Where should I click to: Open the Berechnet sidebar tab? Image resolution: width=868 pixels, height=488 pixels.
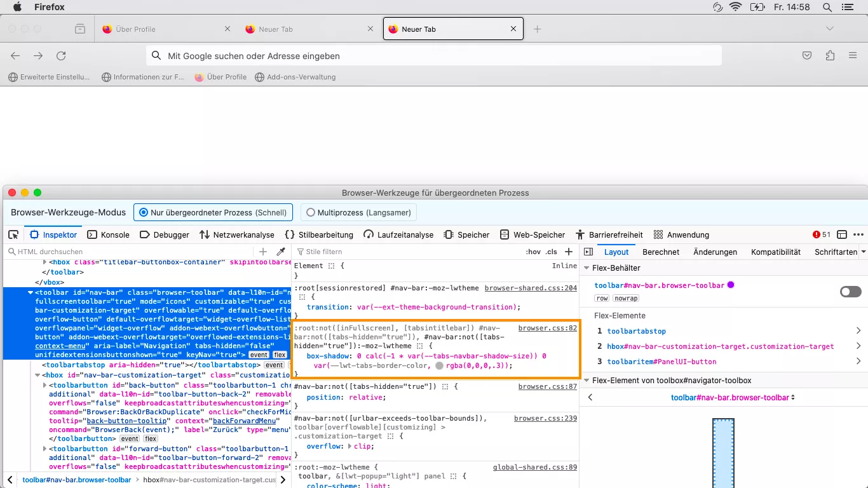(661, 252)
